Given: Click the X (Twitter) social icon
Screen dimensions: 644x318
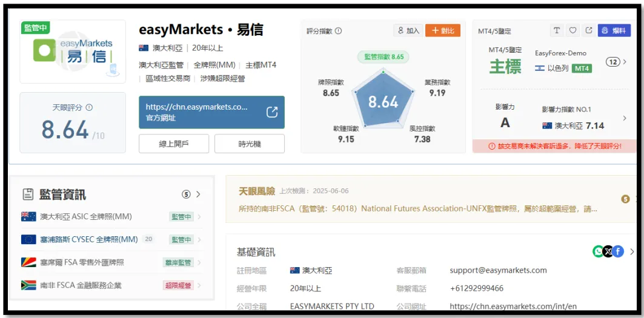Looking at the screenshot, I should (x=608, y=251).
